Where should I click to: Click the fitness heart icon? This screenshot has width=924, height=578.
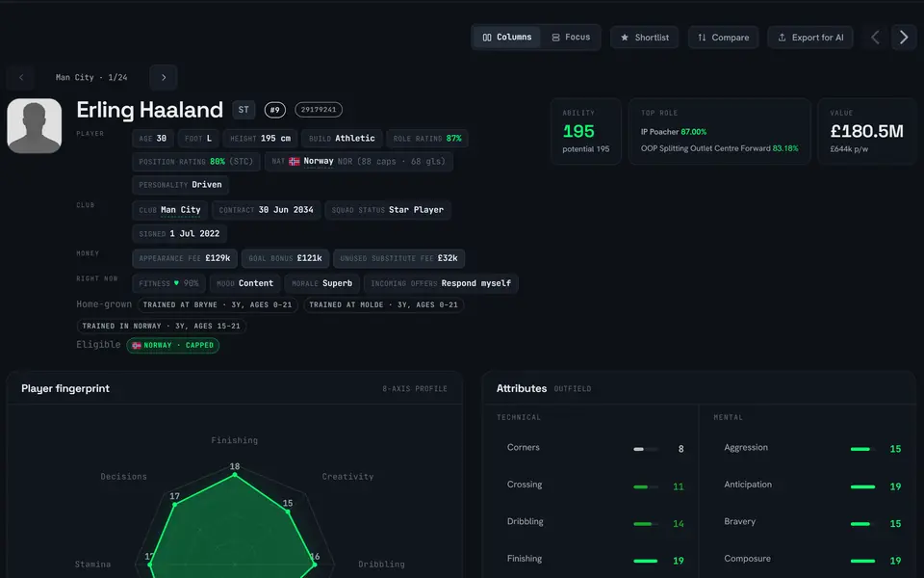[x=176, y=283]
